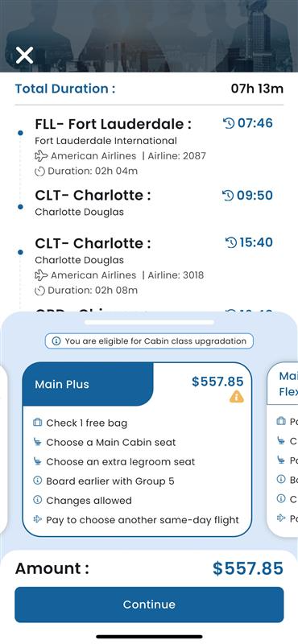This screenshot has height=644, width=298.
Task: Tap info icon beside Changes allowed
Action: 37,500
